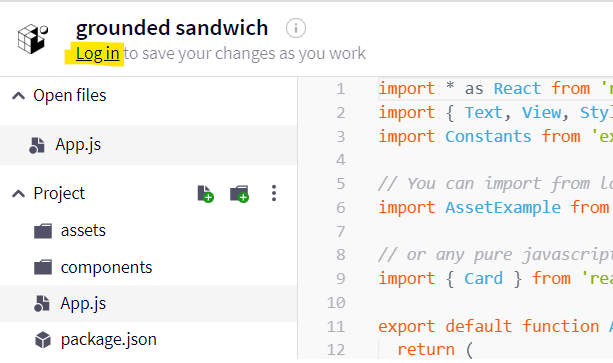Image resolution: width=613 pixels, height=363 pixels.
Task: Create a new folder in Project
Action: (239, 193)
